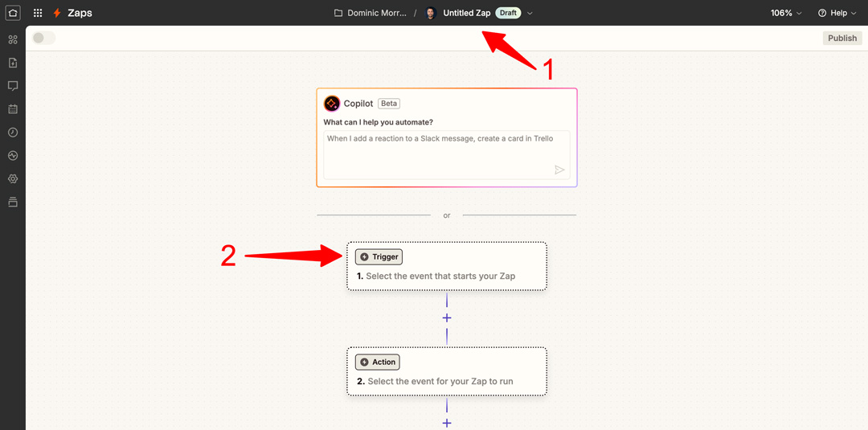Image resolution: width=868 pixels, height=430 pixels.
Task: Click the Copilot logo icon
Action: point(332,104)
